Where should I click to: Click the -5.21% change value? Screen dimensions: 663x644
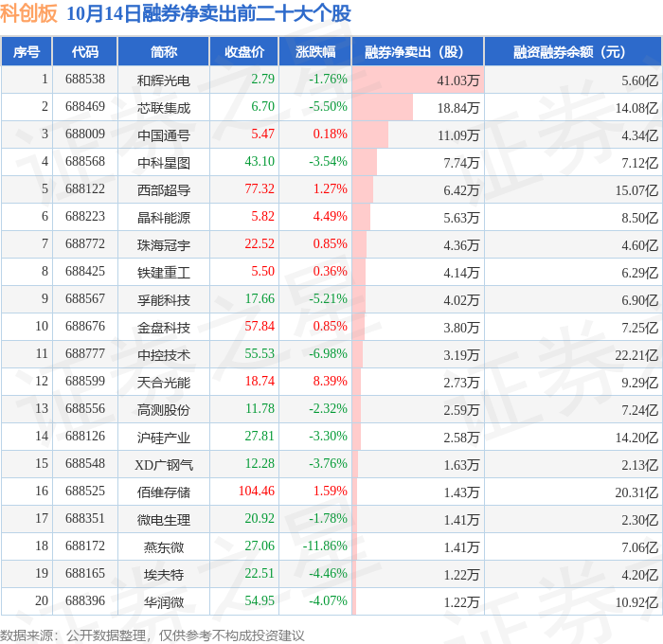point(328,299)
